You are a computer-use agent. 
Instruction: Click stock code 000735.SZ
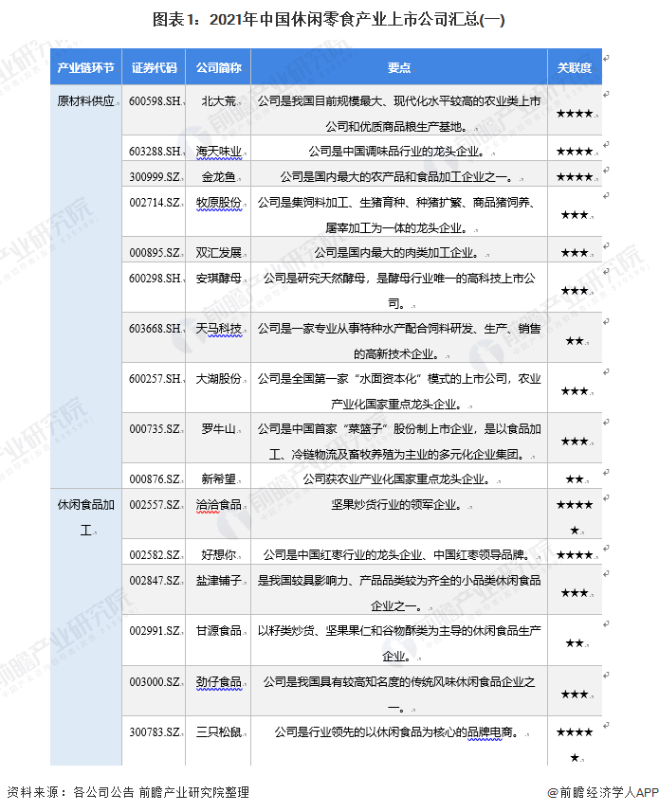pos(155,429)
